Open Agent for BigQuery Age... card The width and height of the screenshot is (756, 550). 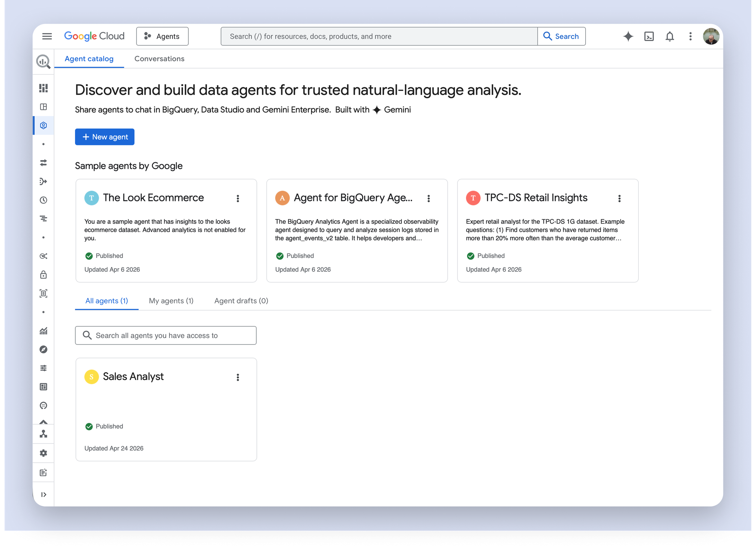coord(357,231)
